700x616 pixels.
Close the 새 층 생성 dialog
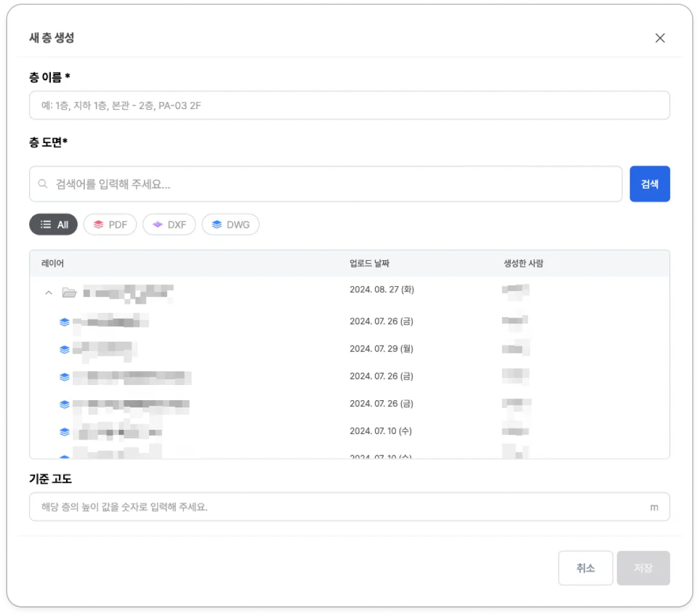[660, 38]
